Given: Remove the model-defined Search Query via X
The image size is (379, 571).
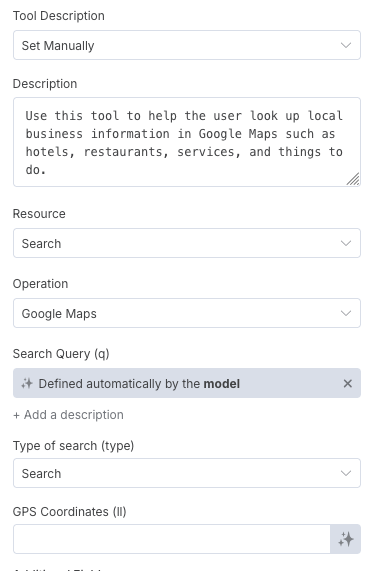Looking at the screenshot, I should (348, 383).
